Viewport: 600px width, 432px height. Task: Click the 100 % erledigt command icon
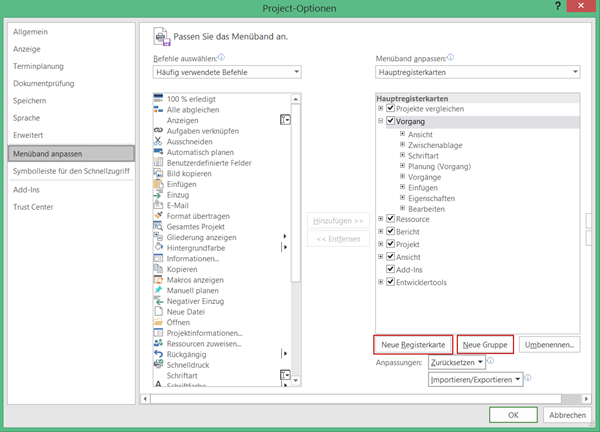158,99
